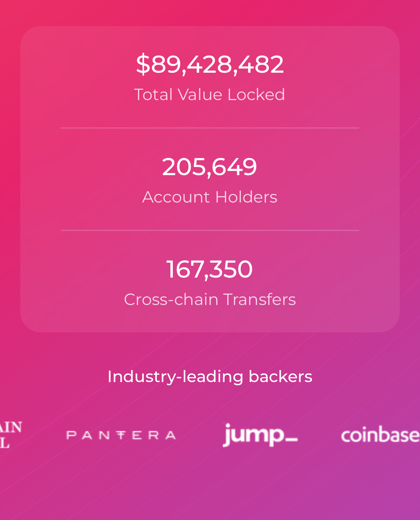Click the Industry-leading backers heading
This screenshot has width=420, height=520.
pyautogui.click(x=210, y=376)
